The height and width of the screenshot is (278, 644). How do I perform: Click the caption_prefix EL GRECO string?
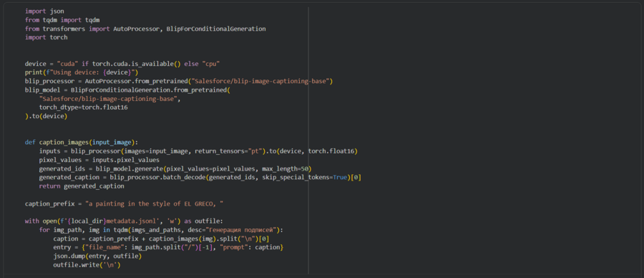pyautogui.click(x=155, y=203)
